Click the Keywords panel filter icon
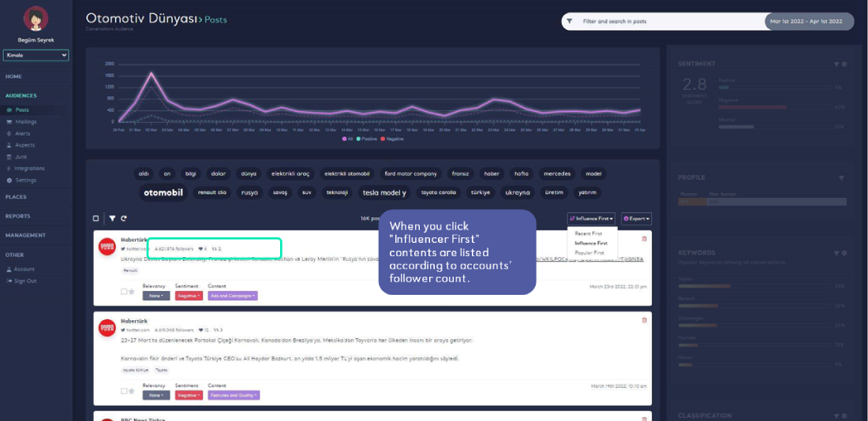Image resolution: width=868 pixels, height=421 pixels. pyautogui.click(x=836, y=253)
